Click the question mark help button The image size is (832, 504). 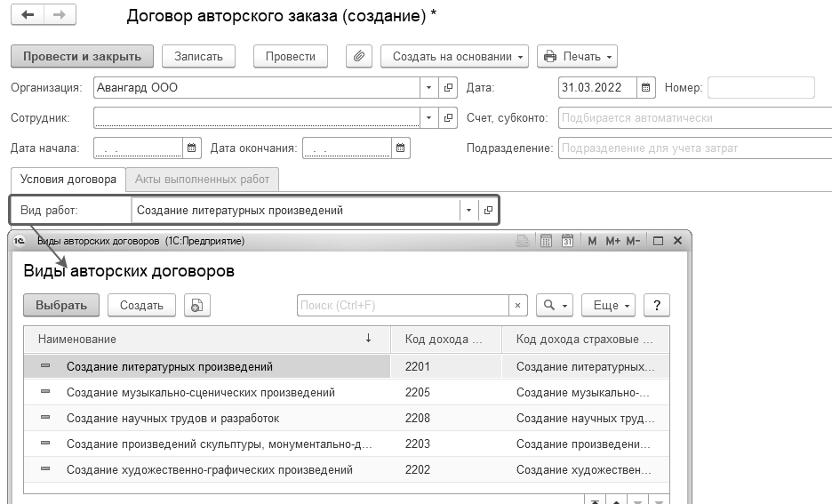coord(657,305)
